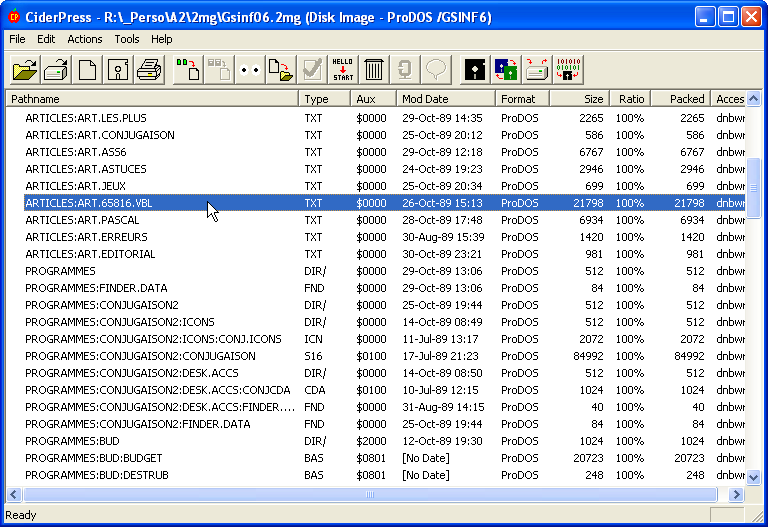Select the PROGRAMMES:CONJUGAISON2:ICONS directory row

pos(384,322)
